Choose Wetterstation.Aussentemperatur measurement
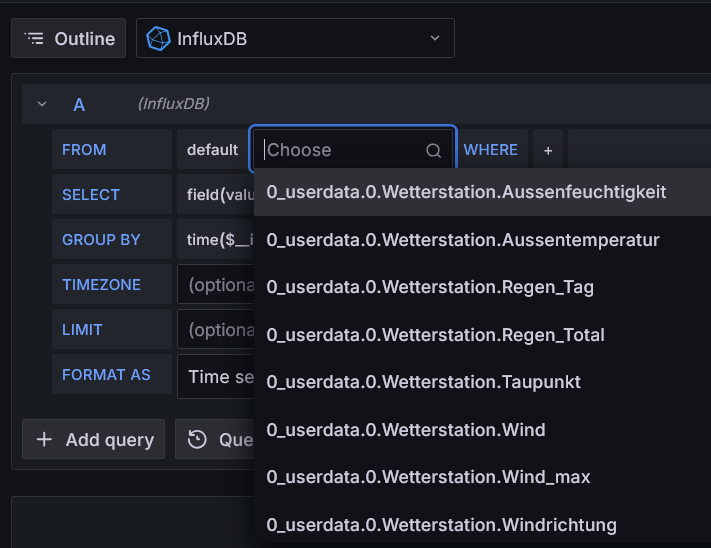711x548 pixels. 482,240
